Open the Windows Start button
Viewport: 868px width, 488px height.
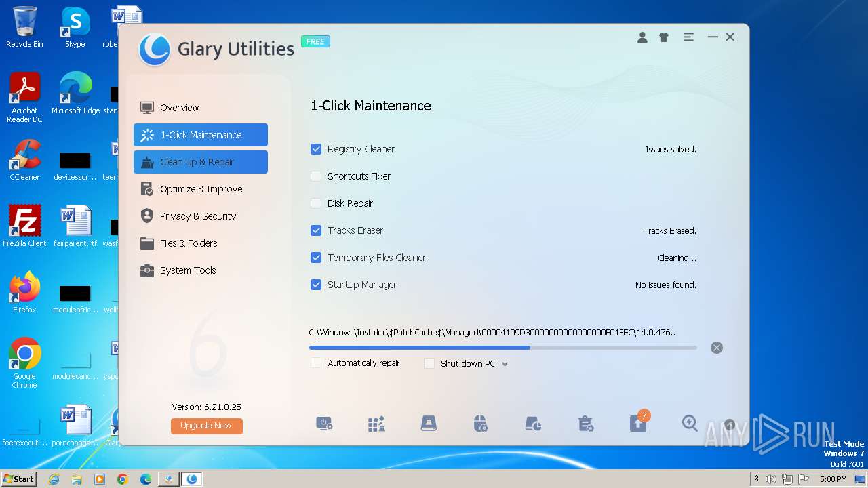point(18,479)
